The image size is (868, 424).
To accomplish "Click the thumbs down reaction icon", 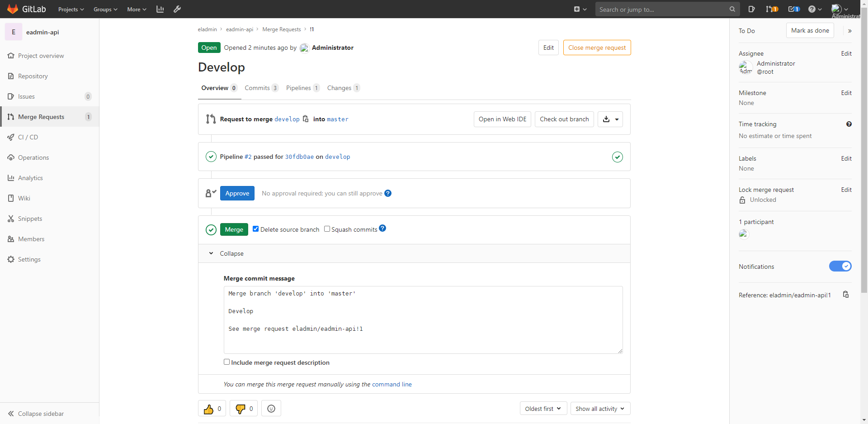I will coord(240,409).
